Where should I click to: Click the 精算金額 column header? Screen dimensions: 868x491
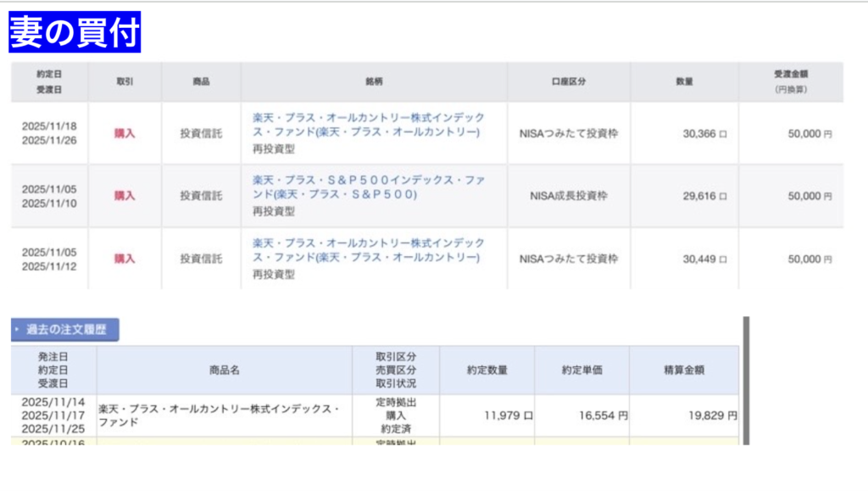tap(683, 370)
